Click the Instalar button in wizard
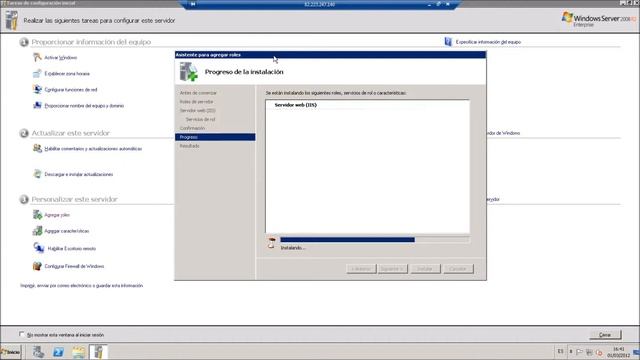The height and width of the screenshot is (360, 640). pyautogui.click(x=425, y=269)
